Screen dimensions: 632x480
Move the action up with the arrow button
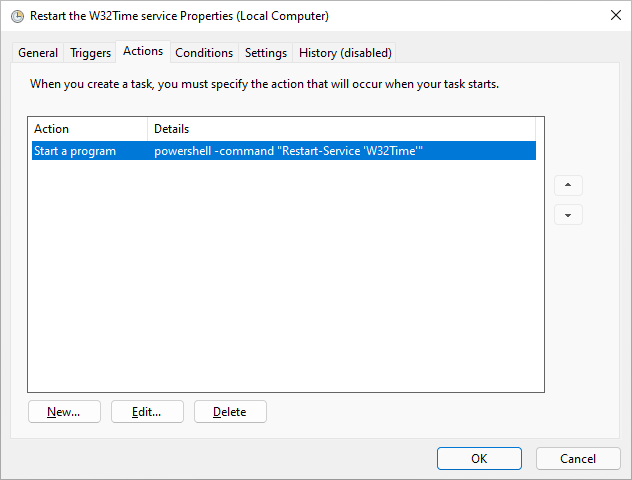[x=568, y=185]
